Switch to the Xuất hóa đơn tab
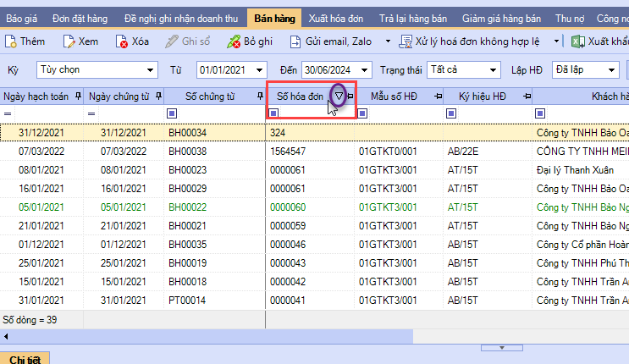The image size is (629, 364). 336,19
